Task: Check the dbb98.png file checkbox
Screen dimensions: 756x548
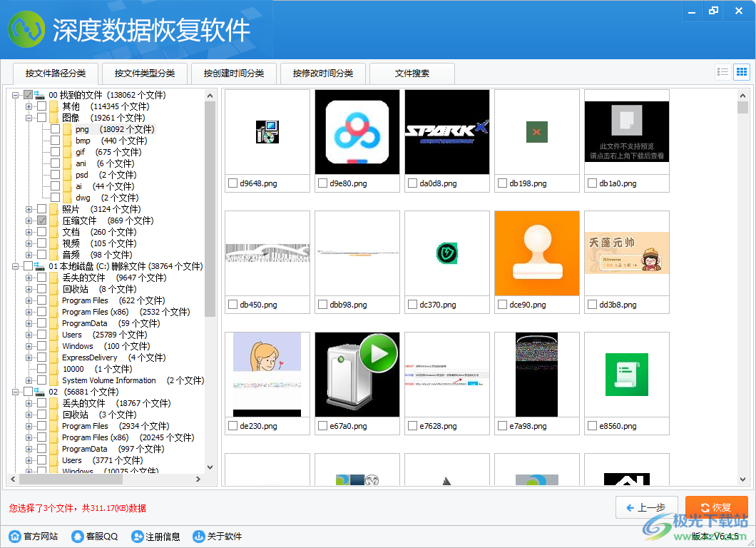Action: pyautogui.click(x=322, y=305)
